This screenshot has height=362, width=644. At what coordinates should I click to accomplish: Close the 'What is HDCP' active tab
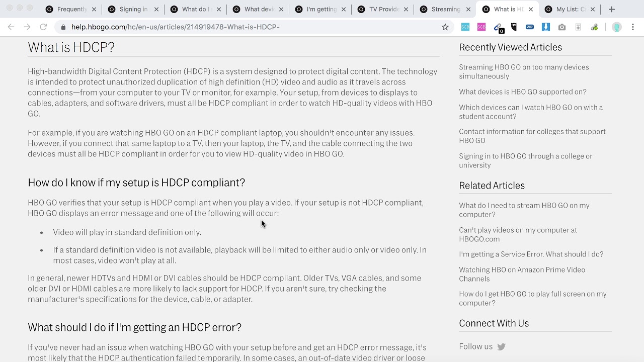[530, 9]
